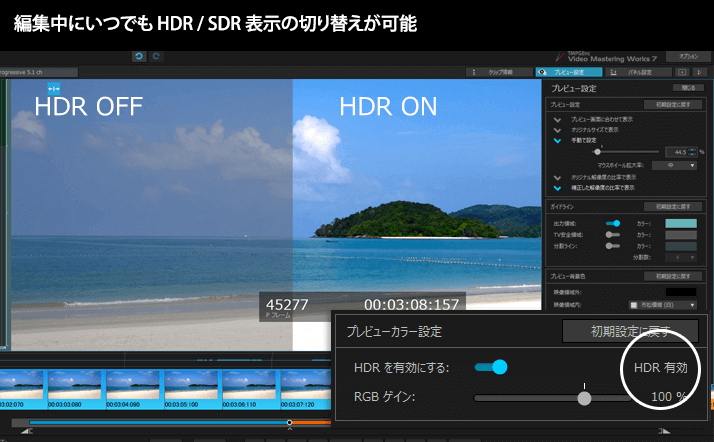This screenshot has height=442, width=714.
Task: Toggle the HDR を有効にする switch
Action: click(491, 367)
